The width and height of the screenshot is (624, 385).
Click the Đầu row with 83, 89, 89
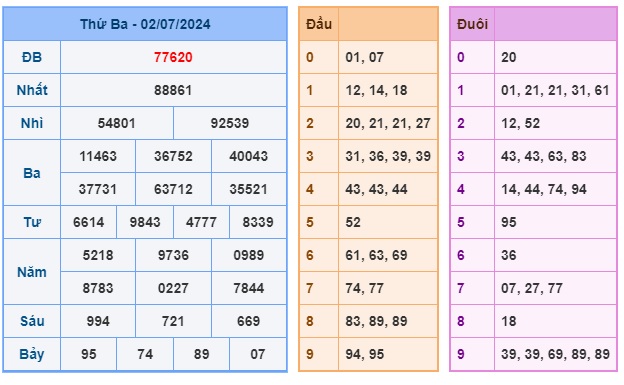tap(369, 322)
